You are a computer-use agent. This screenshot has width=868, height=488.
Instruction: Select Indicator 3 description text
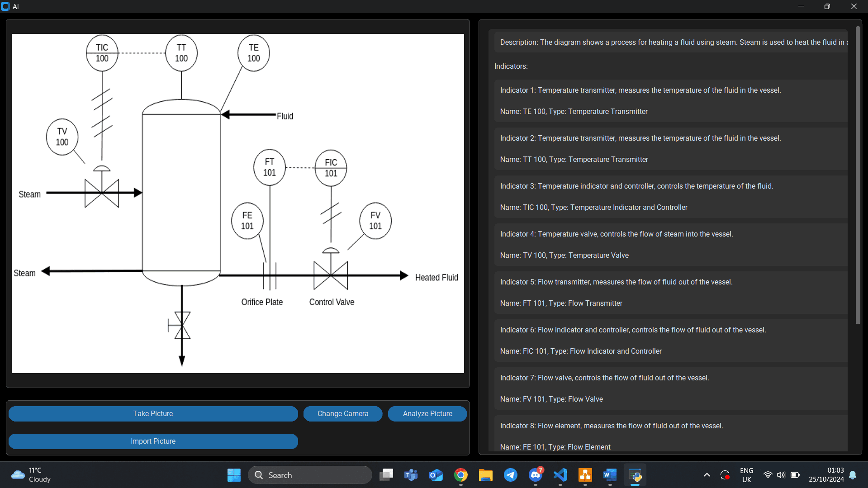[x=637, y=186]
